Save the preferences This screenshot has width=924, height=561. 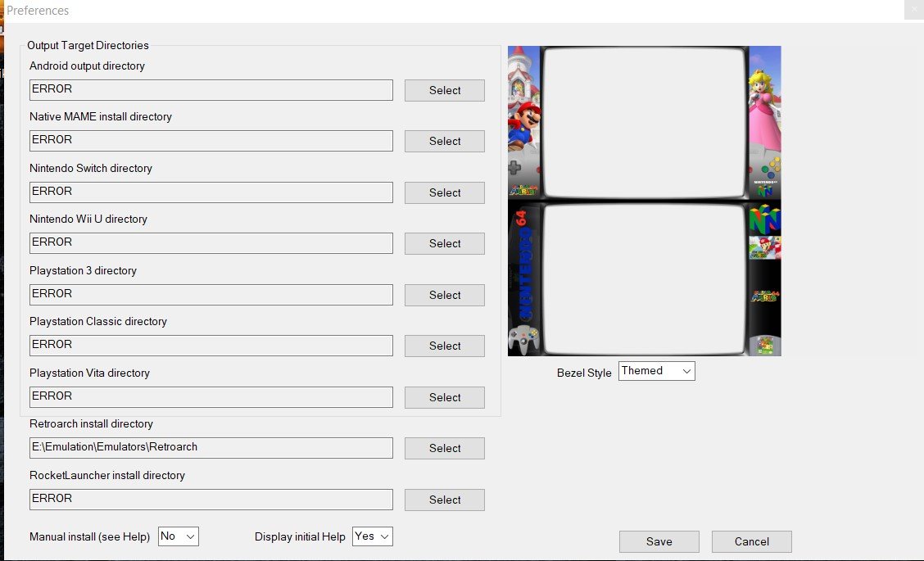pos(659,541)
